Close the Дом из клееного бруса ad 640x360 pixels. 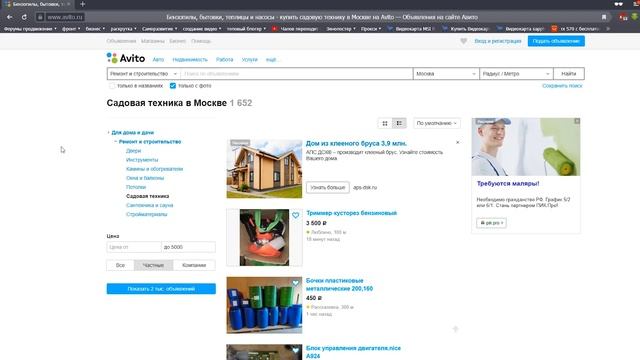458,142
